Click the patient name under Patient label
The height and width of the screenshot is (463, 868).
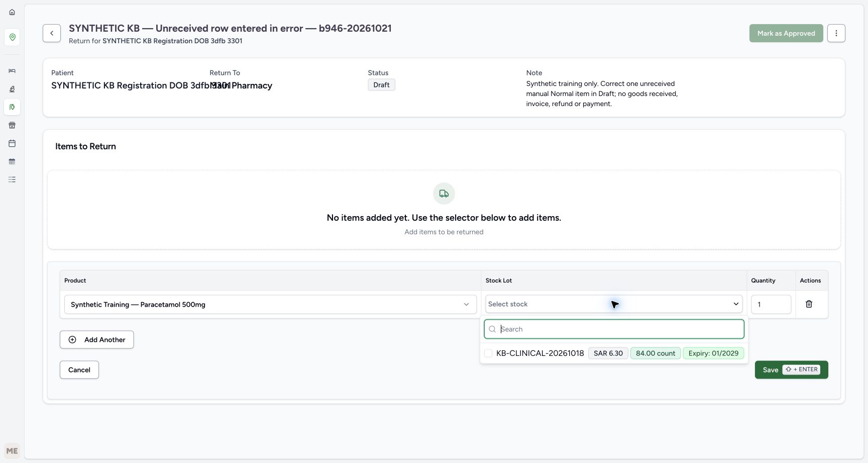point(141,85)
